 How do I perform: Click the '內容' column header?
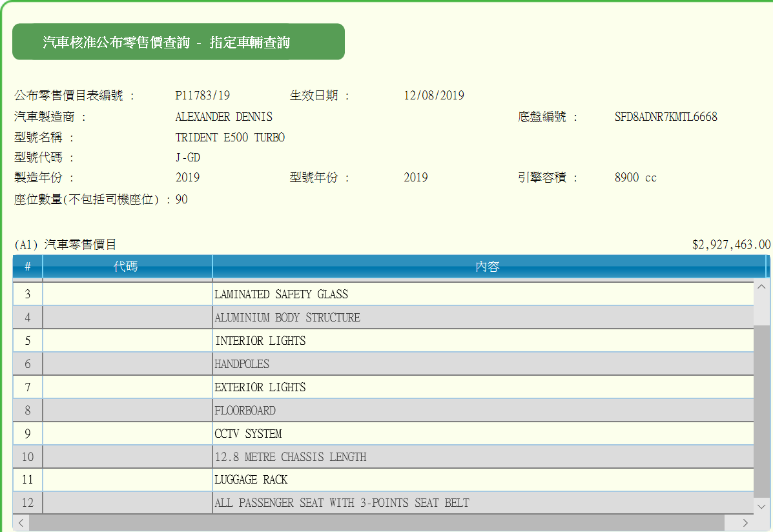point(488,266)
